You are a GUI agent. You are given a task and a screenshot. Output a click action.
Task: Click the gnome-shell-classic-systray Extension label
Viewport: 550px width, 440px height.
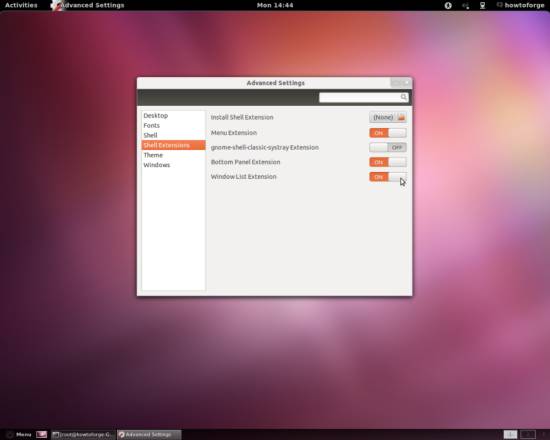coord(265,147)
